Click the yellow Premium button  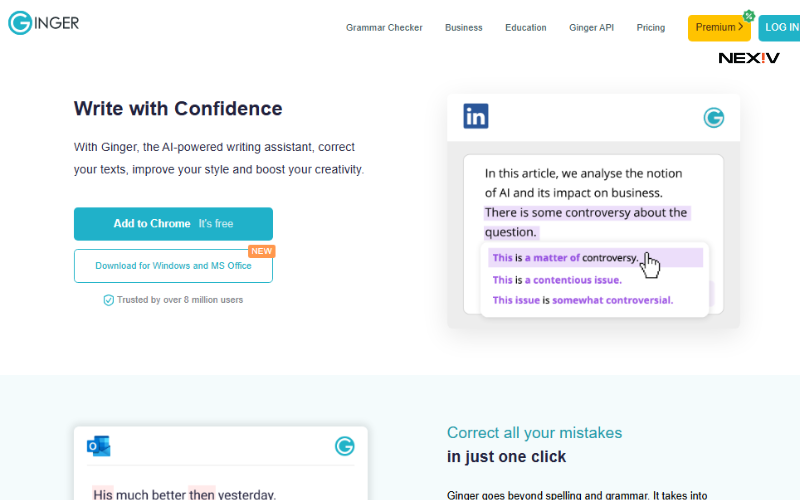tap(719, 28)
